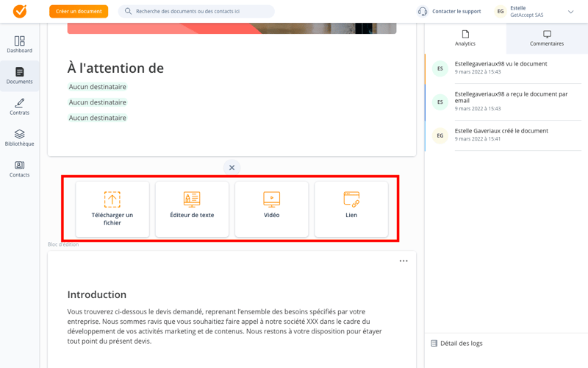
Task: Go to Documents in the sidebar
Action: pyautogui.click(x=20, y=76)
